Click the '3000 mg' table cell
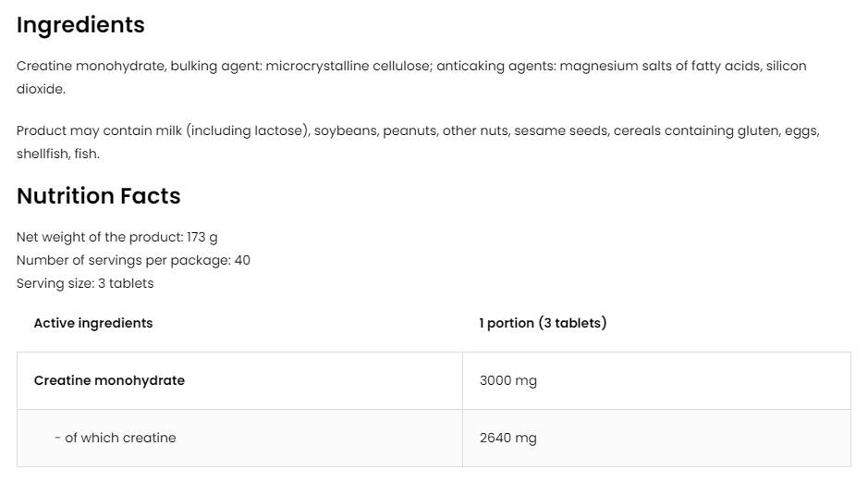 (507, 380)
